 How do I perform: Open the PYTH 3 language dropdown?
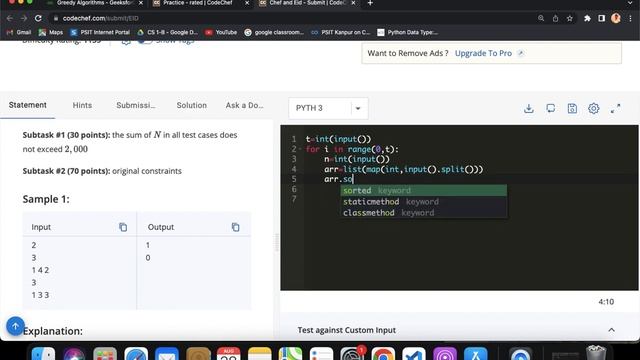click(328, 108)
